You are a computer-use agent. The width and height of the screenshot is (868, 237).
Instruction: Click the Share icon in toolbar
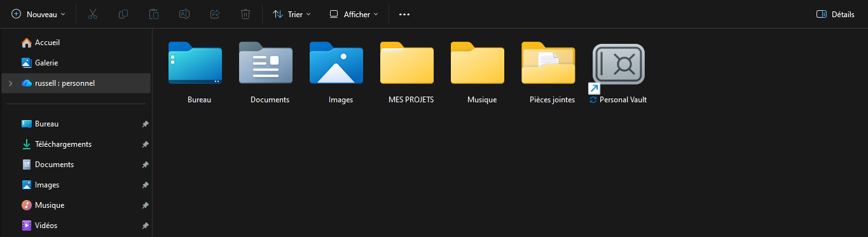(215, 14)
